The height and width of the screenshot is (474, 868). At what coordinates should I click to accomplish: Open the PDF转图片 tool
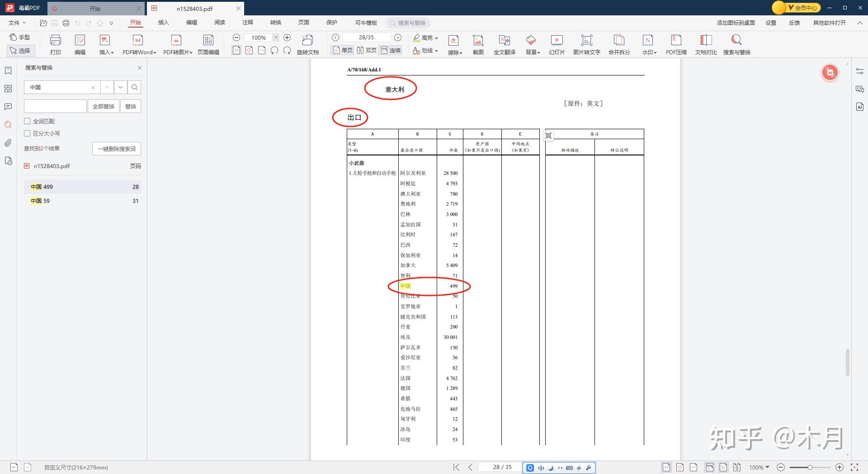pyautogui.click(x=177, y=44)
